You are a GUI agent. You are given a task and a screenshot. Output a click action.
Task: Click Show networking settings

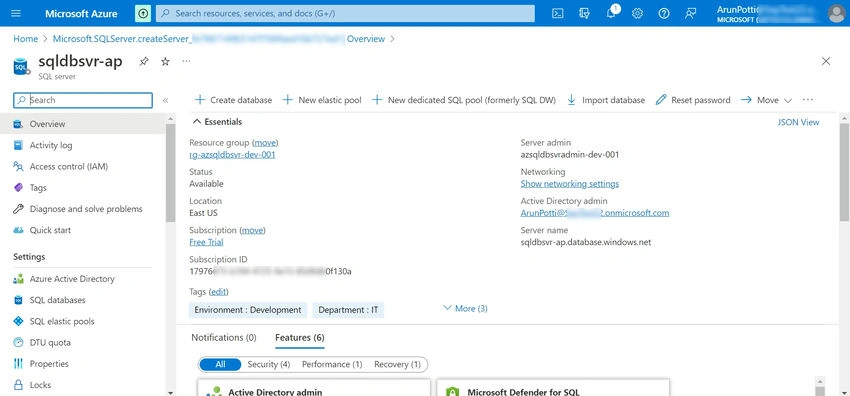pyautogui.click(x=570, y=184)
